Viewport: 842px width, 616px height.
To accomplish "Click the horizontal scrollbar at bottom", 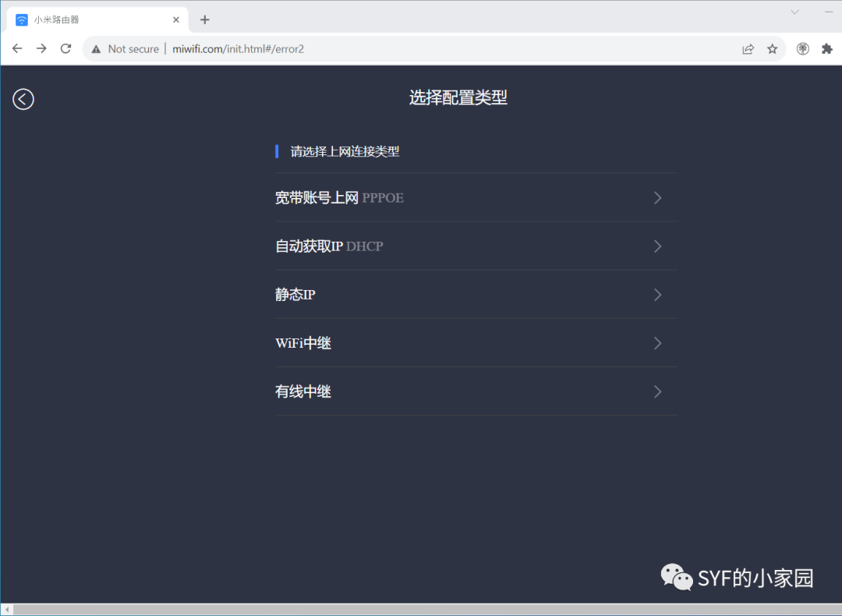I will tap(421, 609).
